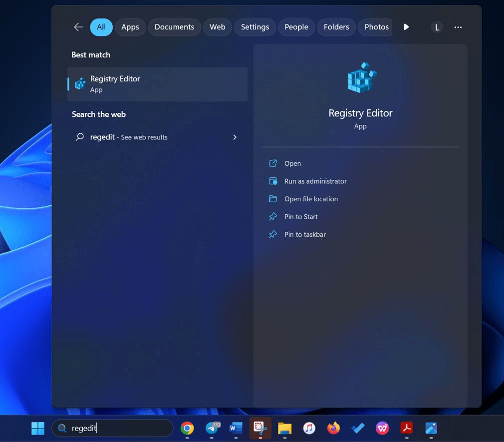Image resolution: width=504 pixels, height=442 pixels.
Task: Open the Photos app icon in the taskbar
Action: [x=431, y=428]
